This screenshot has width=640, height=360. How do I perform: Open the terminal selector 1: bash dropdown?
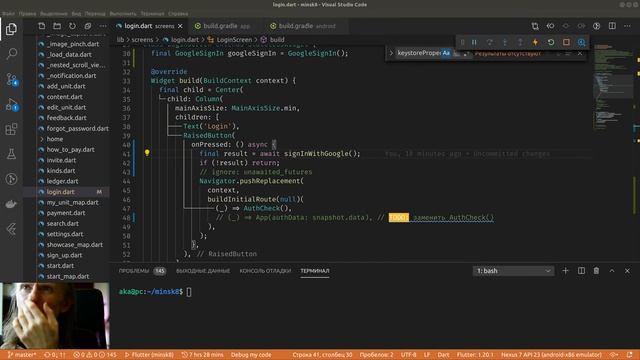(513, 271)
